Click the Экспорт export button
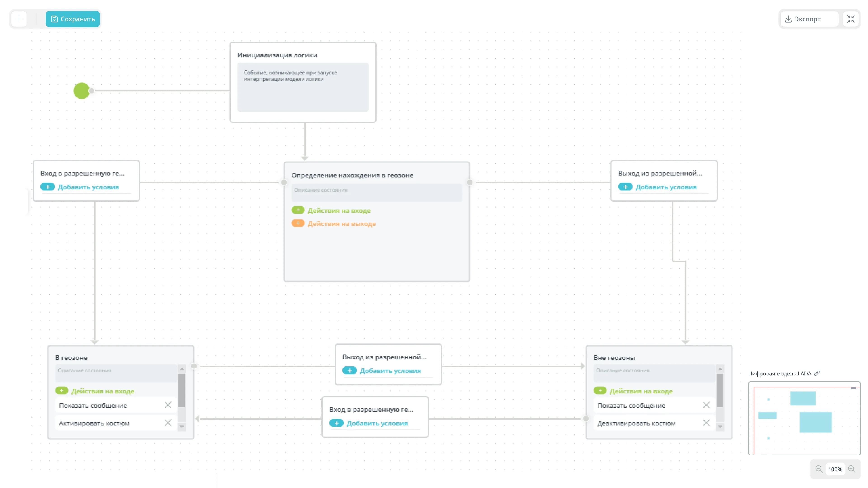 (808, 19)
